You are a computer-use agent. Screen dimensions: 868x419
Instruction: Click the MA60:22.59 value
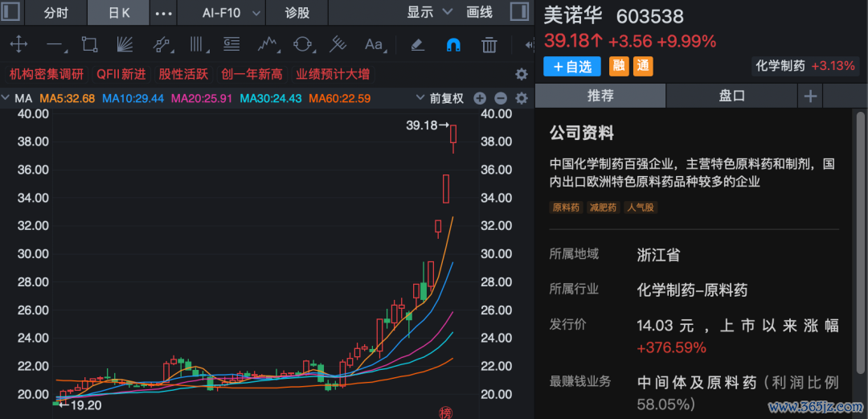click(339, 99)
